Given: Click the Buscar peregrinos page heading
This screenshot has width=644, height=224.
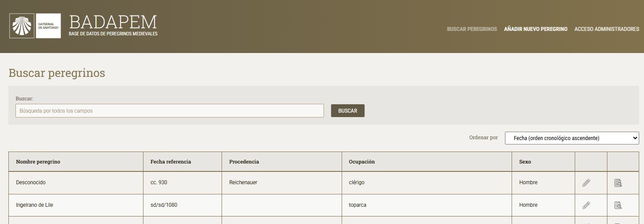Looking at the screenshot, I should 56,73.
